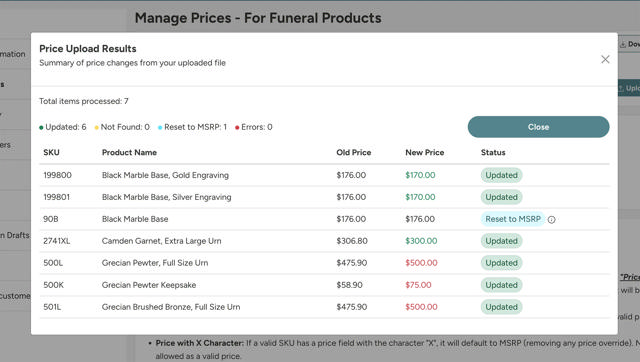The height and width of the screenshot is (362, 640).
Task: Click Updated badge for SKU 199800
Action: 501,175
